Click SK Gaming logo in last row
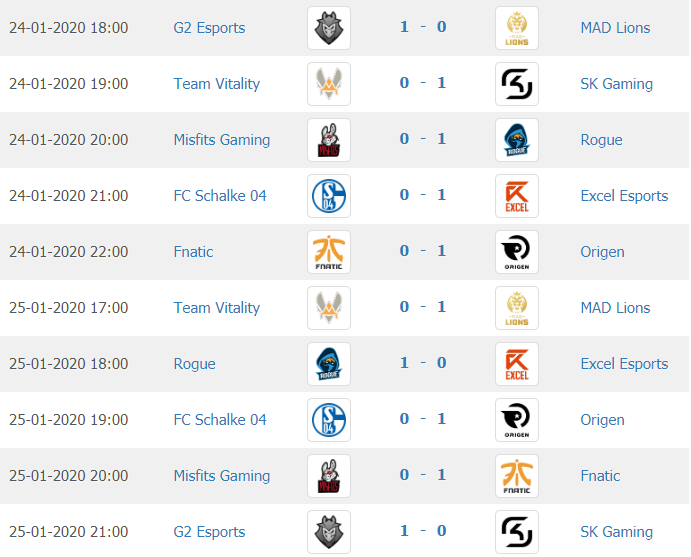This screenshot has height=557, width=691. tap(517, 532)
